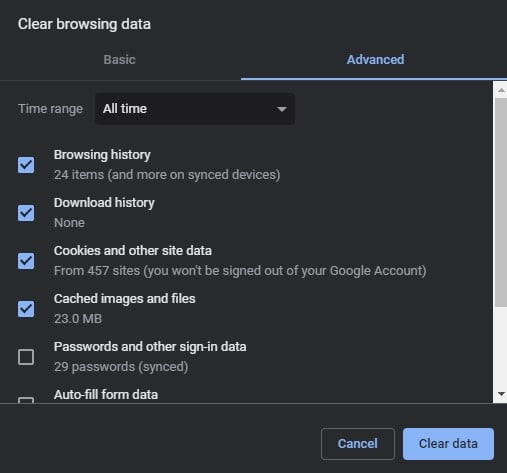Click the Download history label

(104, 203)
